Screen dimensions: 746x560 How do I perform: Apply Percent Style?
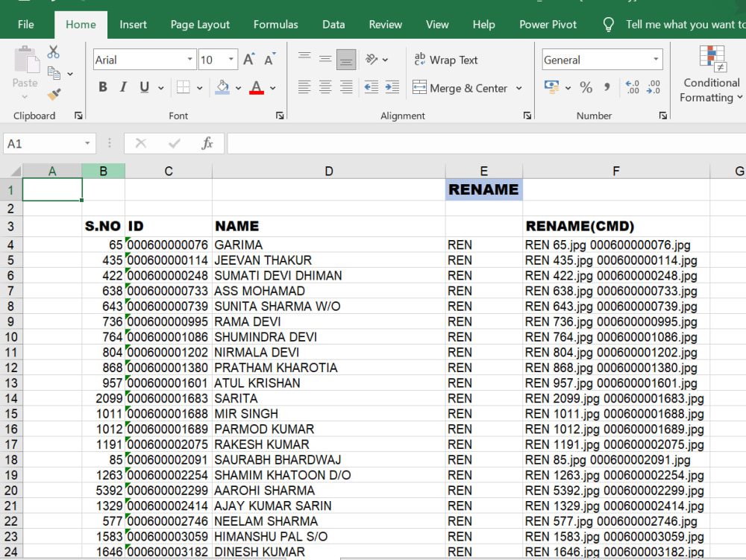[x=586, y=87]
